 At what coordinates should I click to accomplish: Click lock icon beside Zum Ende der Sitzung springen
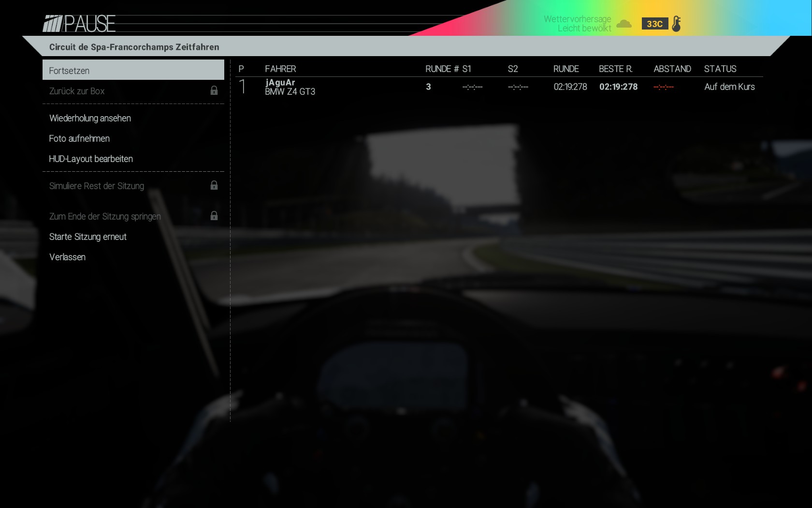point(214,216)
